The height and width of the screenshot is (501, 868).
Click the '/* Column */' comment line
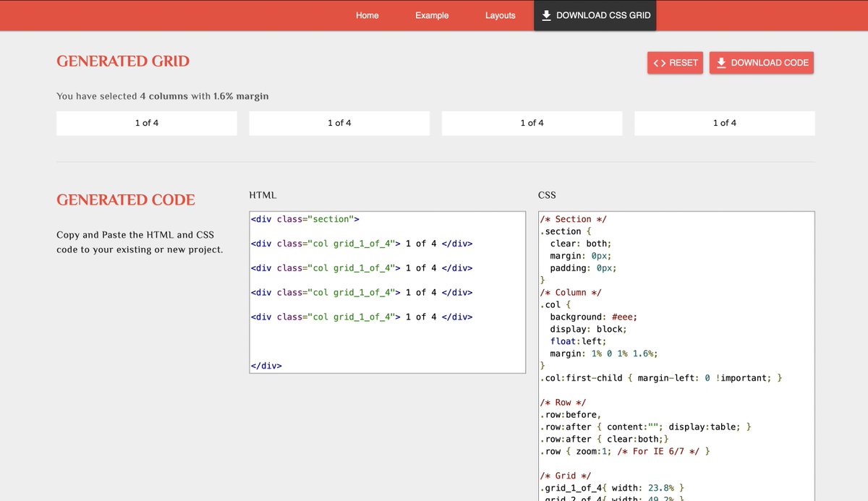point(571,293)
